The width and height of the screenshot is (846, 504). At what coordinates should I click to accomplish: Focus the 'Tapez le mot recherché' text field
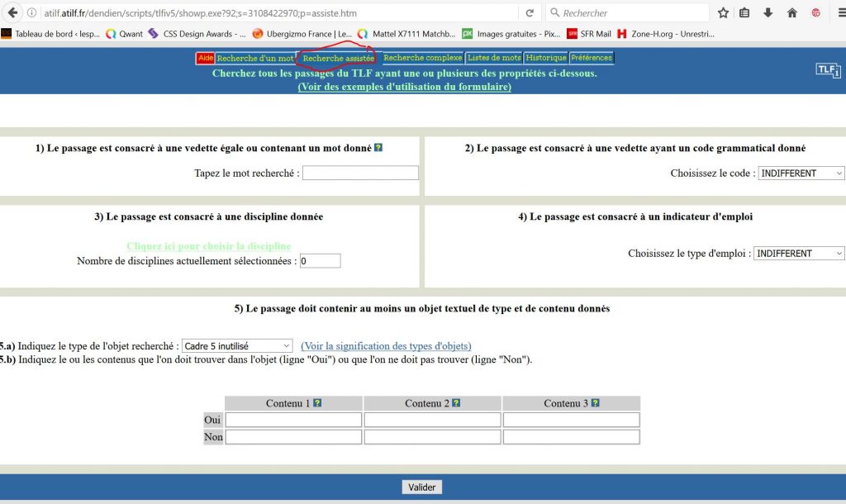[360, 174]
